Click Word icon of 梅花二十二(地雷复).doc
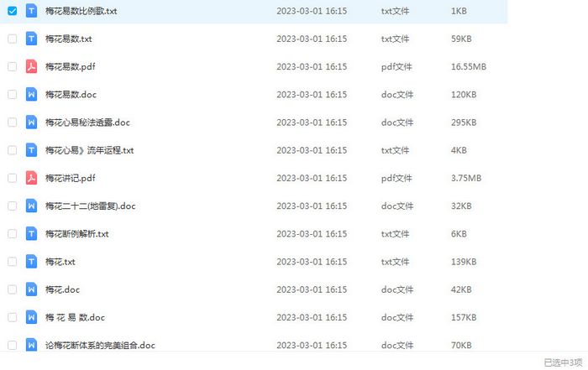Screen dimensions: 588x370 [32, 206]
